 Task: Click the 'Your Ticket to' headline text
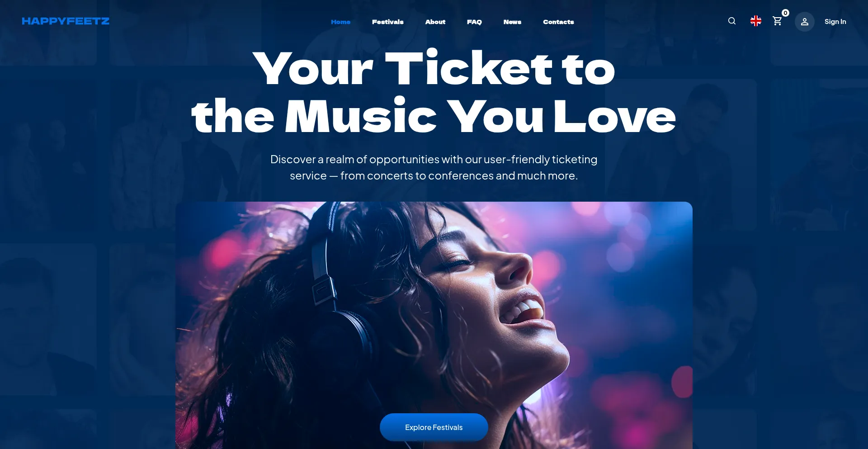click(434, 68)
